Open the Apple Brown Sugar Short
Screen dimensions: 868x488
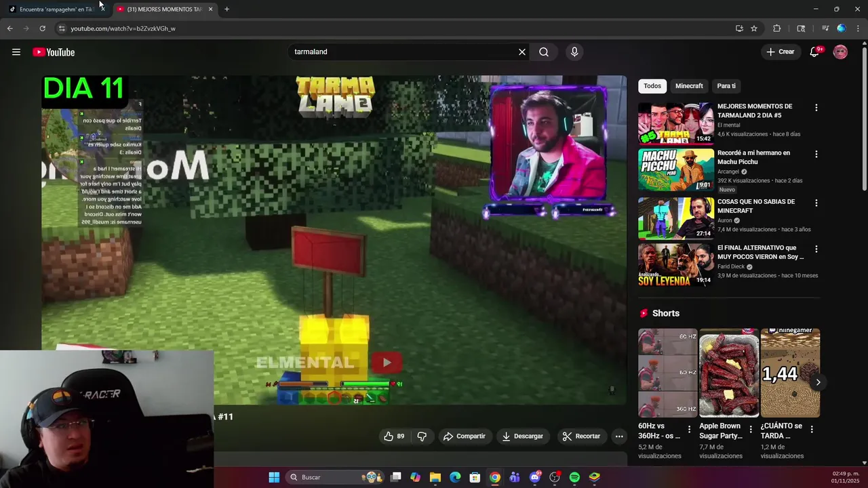point(729,373)
